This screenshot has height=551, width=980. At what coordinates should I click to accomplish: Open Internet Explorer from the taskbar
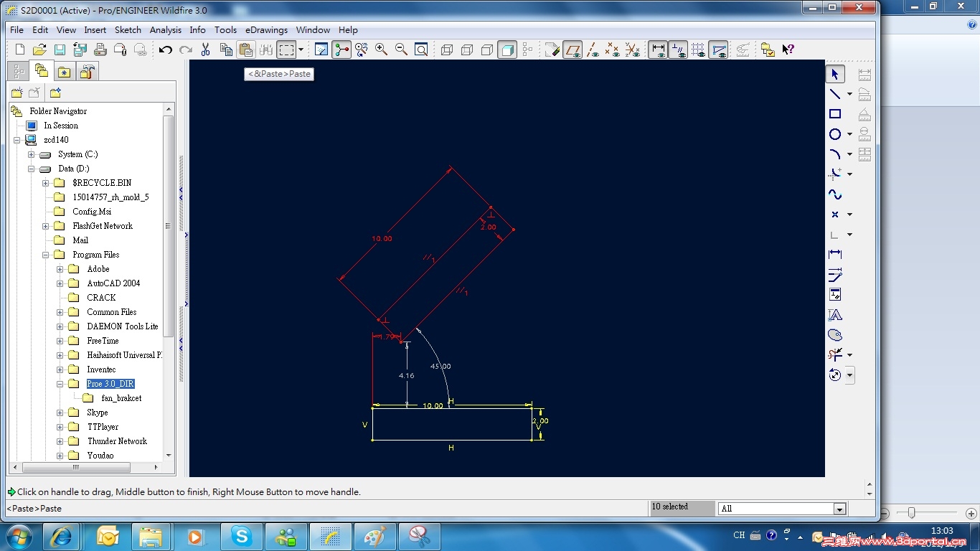click(62, 537)
